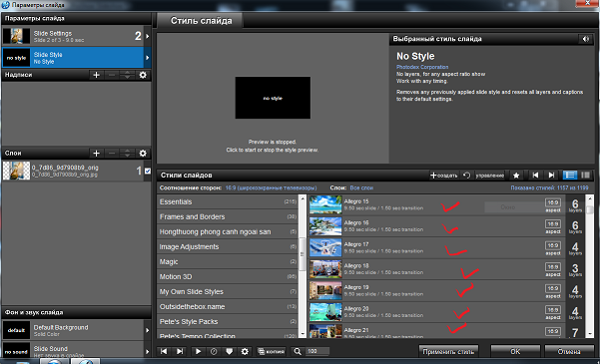Expand the Slide Style arrow
The height and width of the screenshot is (364, 600).
point(148,58)
